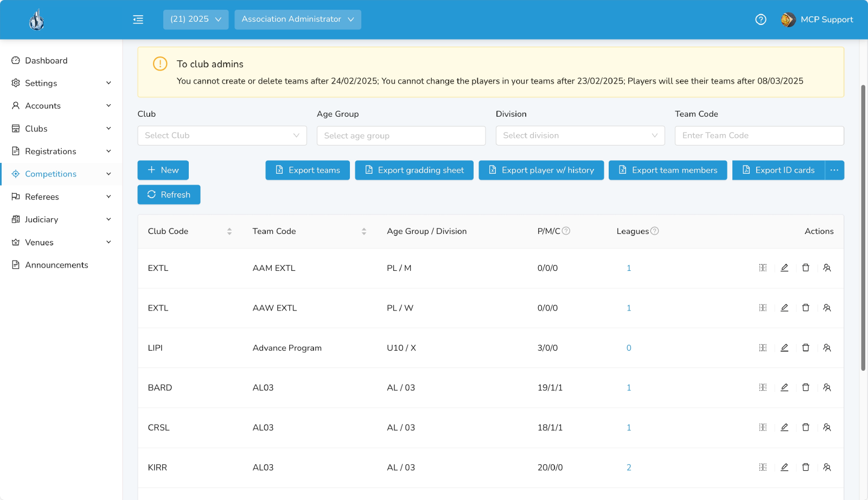Delete the Advance Program team

(x=806, y=347)
